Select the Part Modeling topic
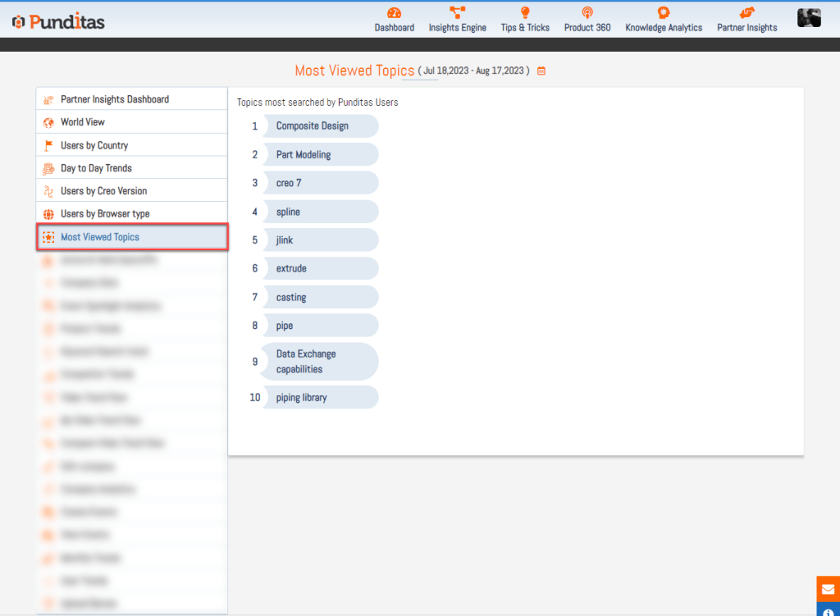The height and width of the screenshot is (616, 840). 304,155
